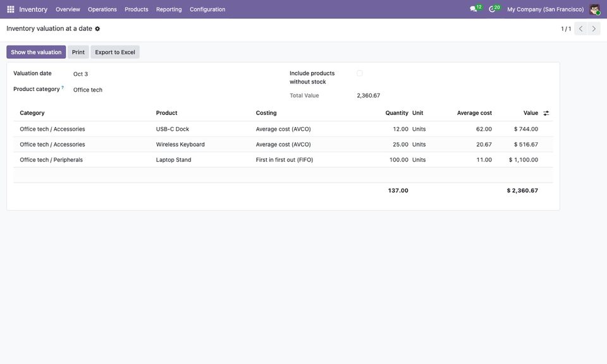607x364 pixels.
Task: Click the Product category help tooltip icon
Action: click(x=63, y=87)
